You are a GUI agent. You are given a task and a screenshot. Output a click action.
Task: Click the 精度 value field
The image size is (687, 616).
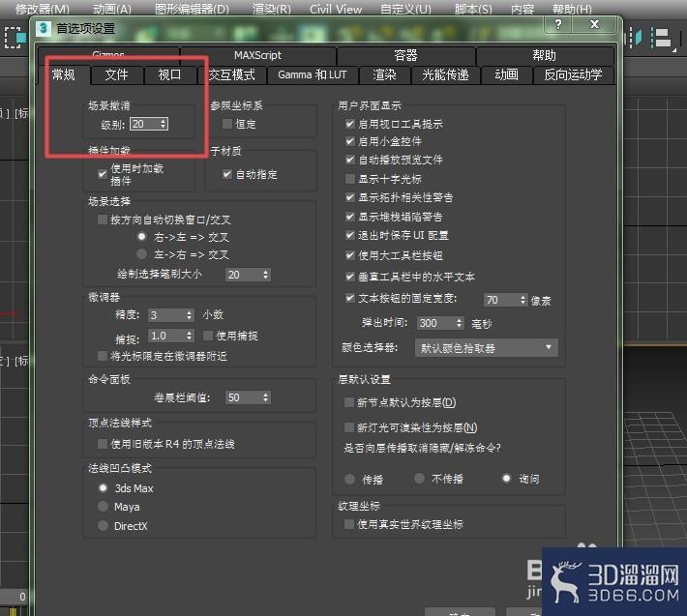(166, 315)
